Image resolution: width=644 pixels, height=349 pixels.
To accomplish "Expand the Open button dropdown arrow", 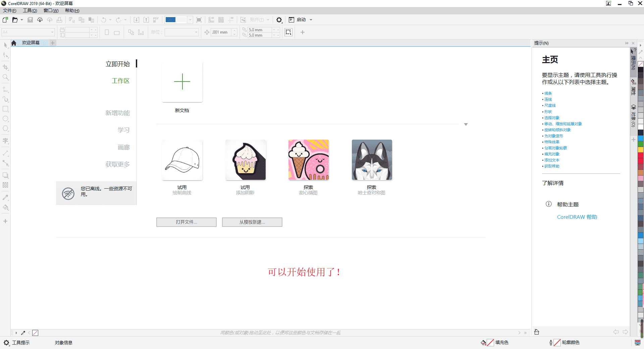I will point(22,20).
